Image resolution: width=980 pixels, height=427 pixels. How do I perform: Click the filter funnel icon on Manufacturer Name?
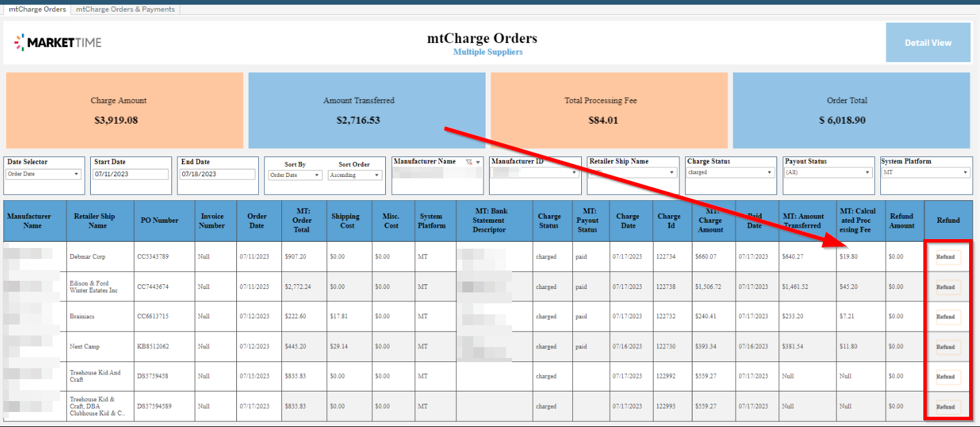[469, 162]
